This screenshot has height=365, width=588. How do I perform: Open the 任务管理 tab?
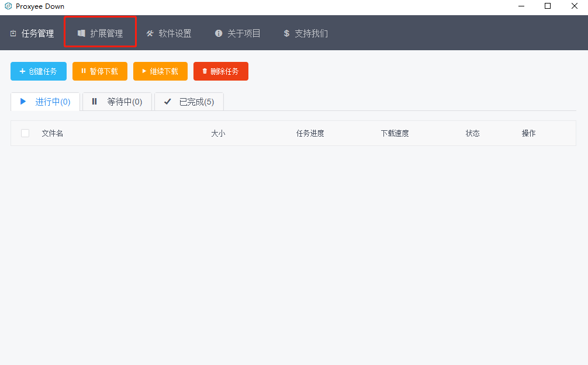(32, 33)
